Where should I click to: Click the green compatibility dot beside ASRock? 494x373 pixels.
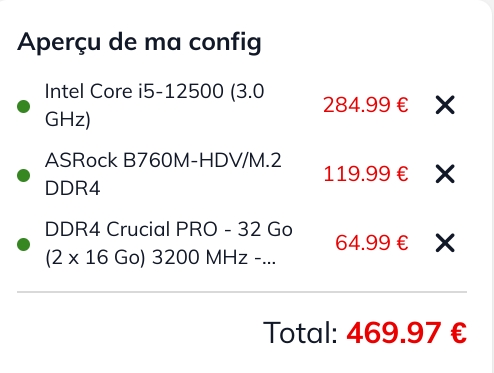coord(24,175)
